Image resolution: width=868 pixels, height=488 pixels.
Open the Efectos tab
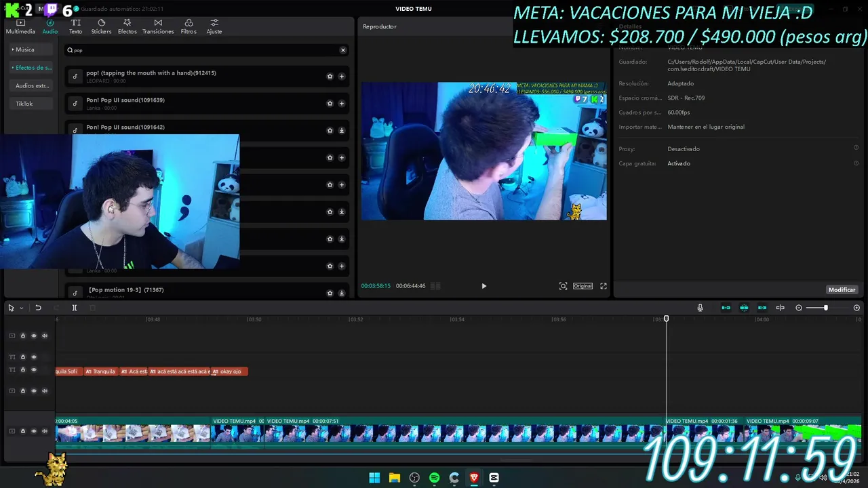click(127, 27)
